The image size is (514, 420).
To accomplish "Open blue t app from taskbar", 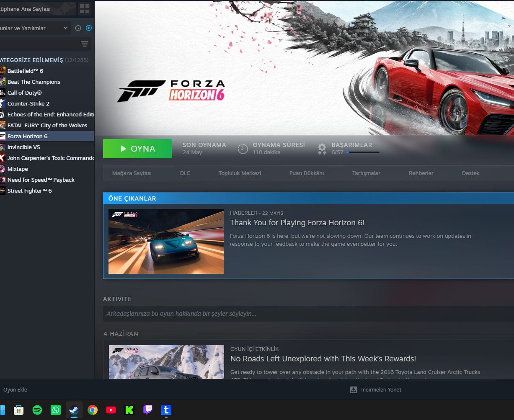I will pos(166,410).
